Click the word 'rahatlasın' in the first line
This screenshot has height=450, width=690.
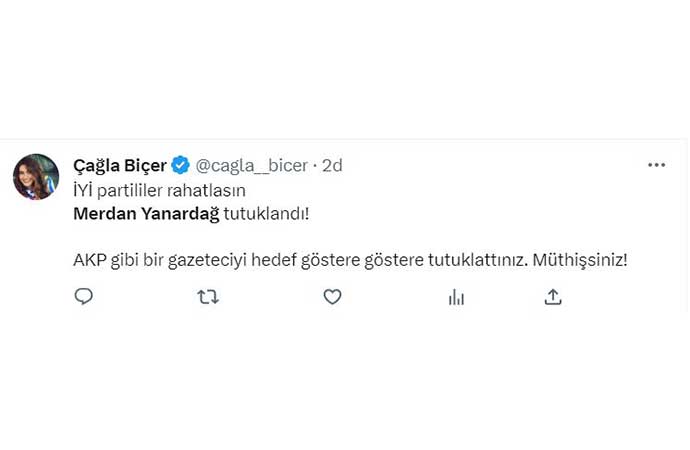208,190
